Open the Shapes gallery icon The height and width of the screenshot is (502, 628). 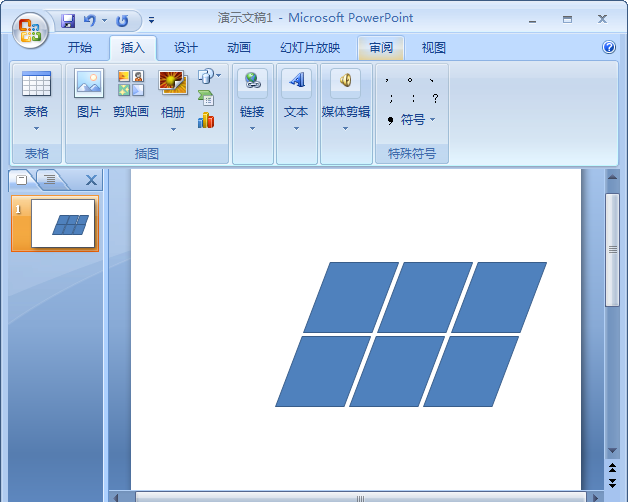pyautogui.click(x=205, y=76)
